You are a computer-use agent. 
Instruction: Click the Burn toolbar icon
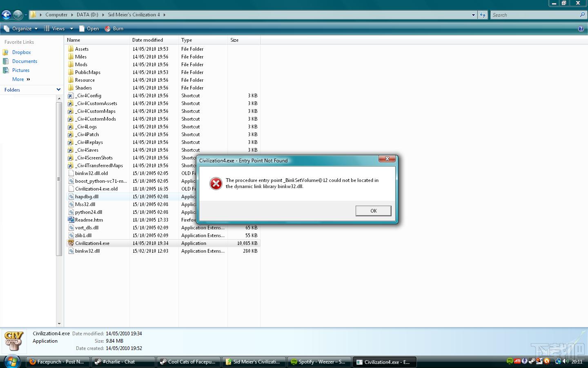[x=108, y=29]
